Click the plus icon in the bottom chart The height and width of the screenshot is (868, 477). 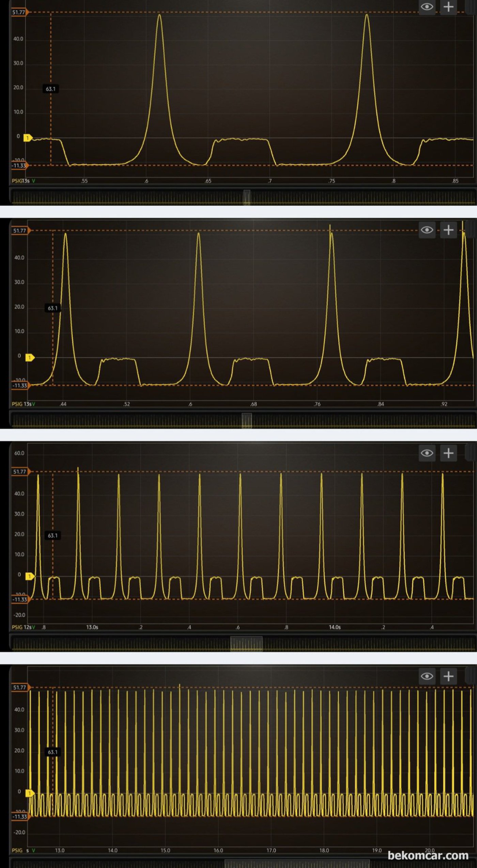coord(448,676)
